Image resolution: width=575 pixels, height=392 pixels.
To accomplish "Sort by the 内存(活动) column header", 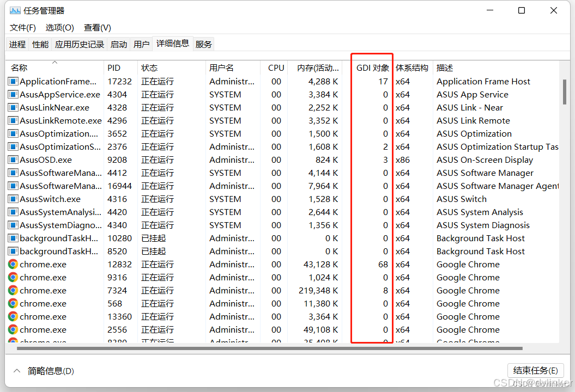I will [314, 68].
